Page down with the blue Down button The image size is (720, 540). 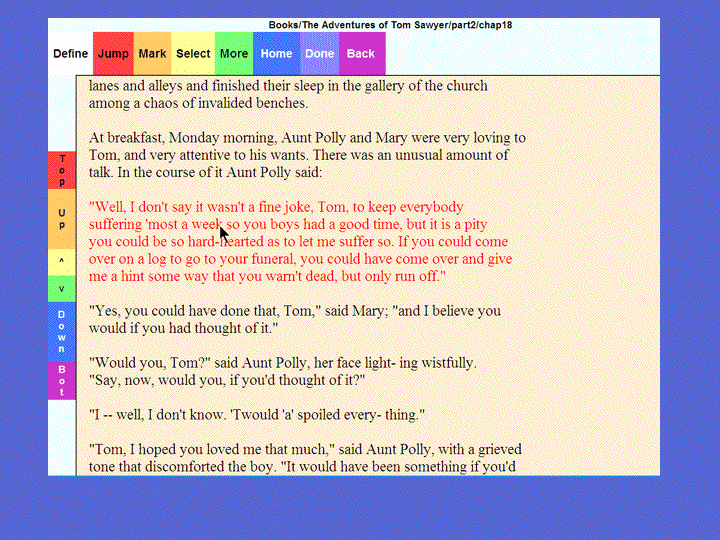pos(62,331)
